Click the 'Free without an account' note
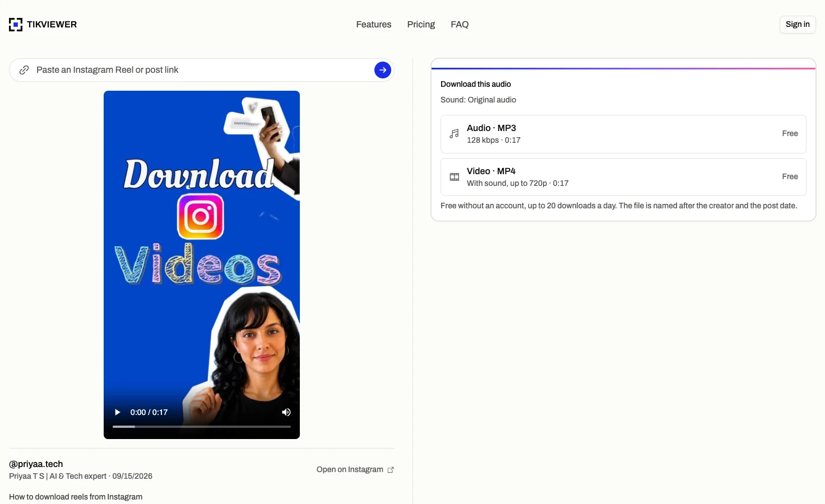The height and width of the screenshot is (504, 825). [619, 206]
